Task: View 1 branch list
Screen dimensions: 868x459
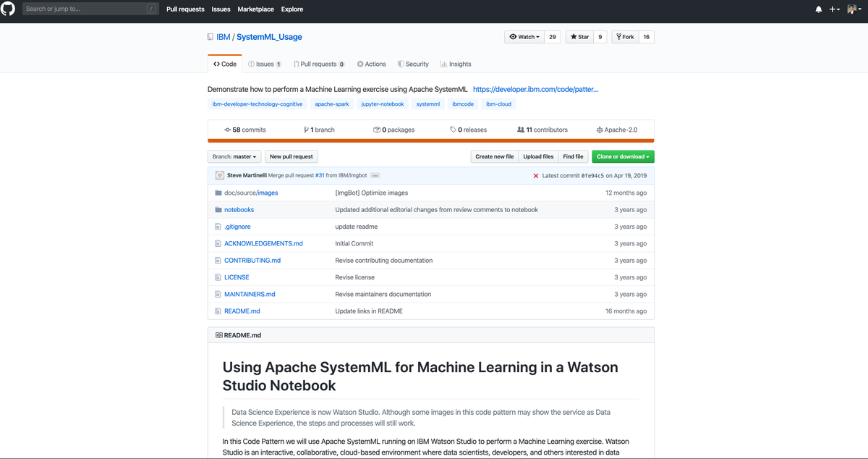Action: pos(319,130)
